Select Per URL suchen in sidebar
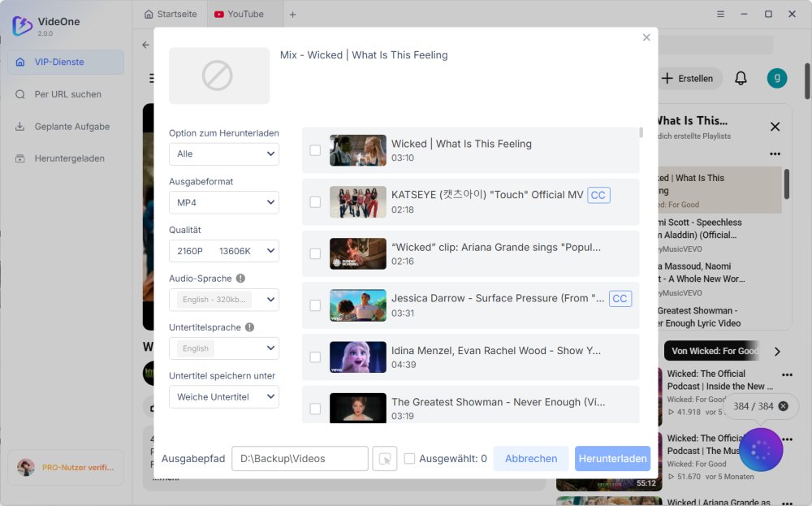This screenshot has height=506, width=812. [66, 94]
